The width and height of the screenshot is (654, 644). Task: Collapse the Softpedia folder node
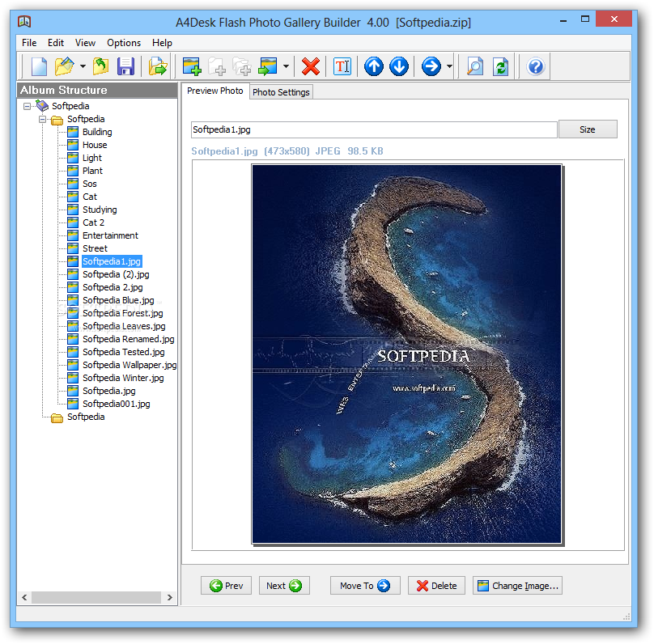point(43,119)
